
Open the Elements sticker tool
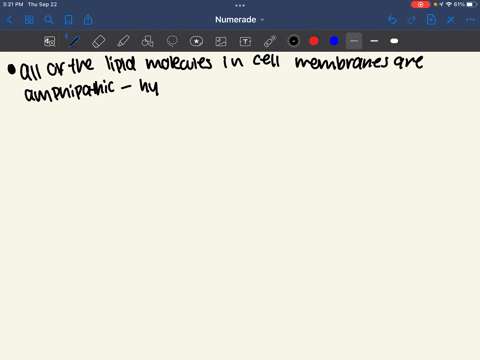[x=196, y=41]
